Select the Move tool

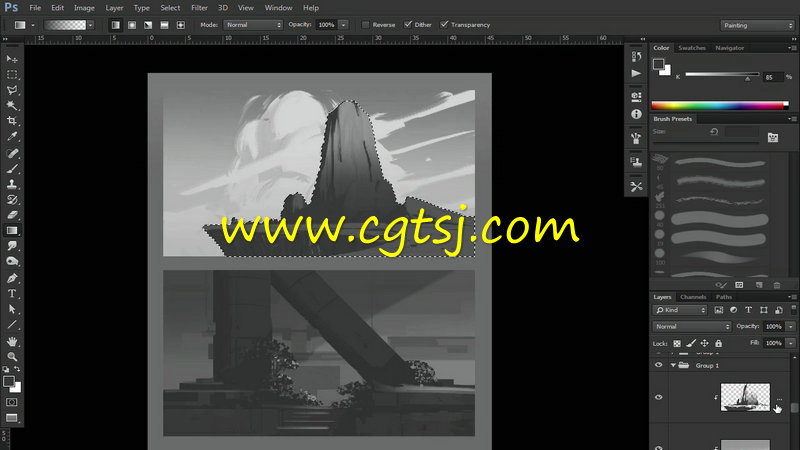click(x=12, y=59)
